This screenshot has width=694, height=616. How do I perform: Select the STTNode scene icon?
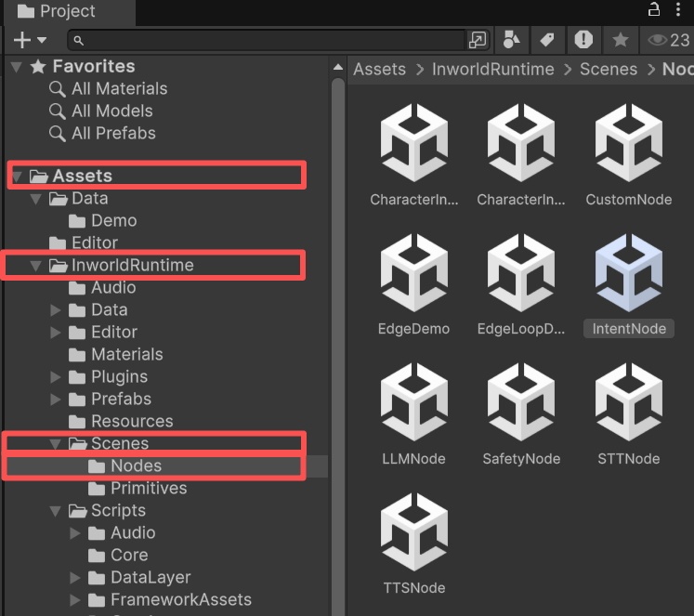coord(628,401)
